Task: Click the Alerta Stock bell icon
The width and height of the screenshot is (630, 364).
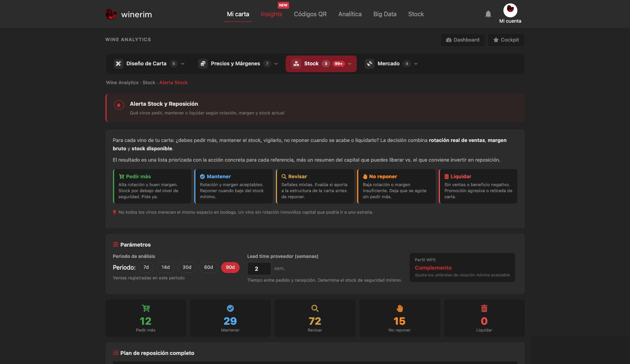Action: 119,105
